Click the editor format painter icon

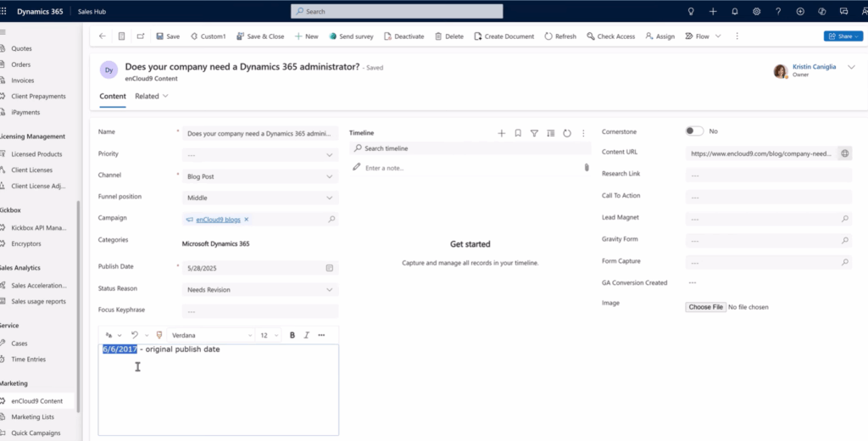[159, 335]
